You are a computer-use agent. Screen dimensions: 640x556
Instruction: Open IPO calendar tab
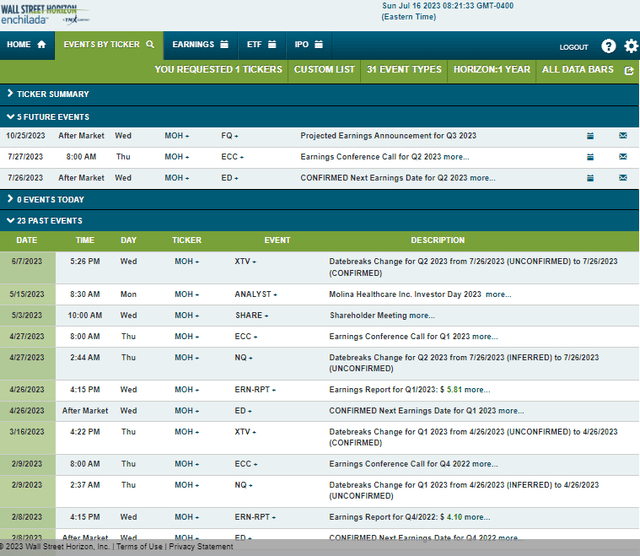[309, 44]
